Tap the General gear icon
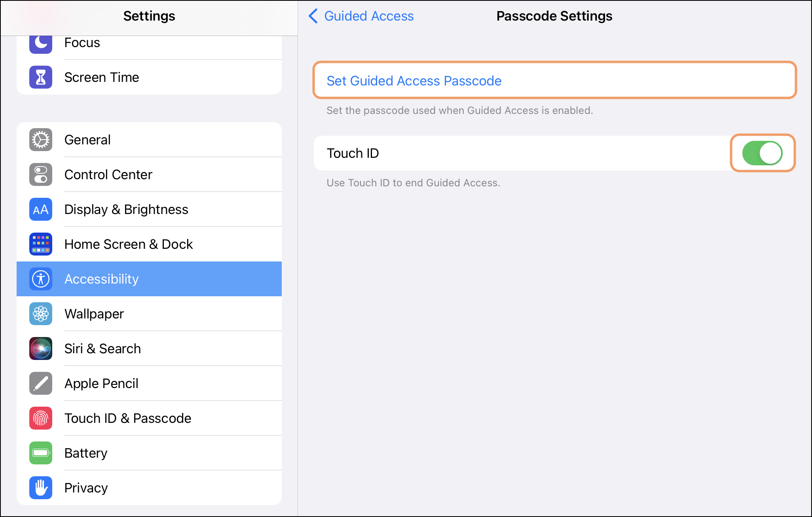812x517 pixels. point(41,140)
